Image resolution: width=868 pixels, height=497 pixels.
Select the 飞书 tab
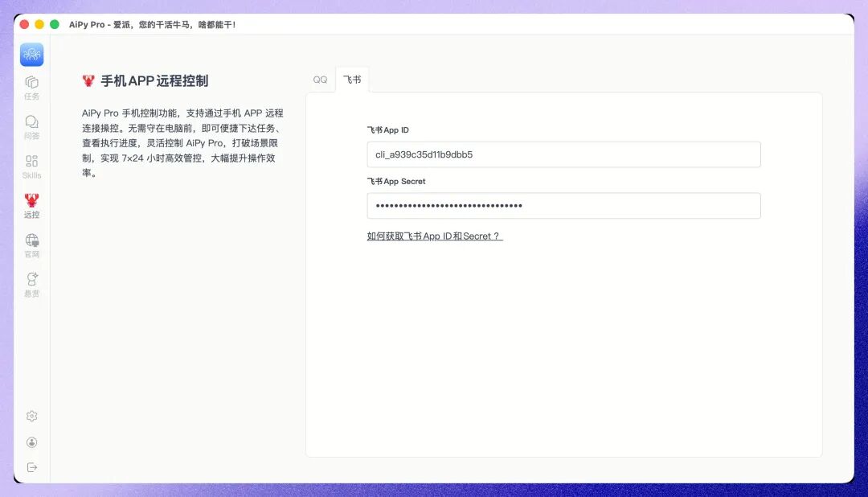(352, 80)
